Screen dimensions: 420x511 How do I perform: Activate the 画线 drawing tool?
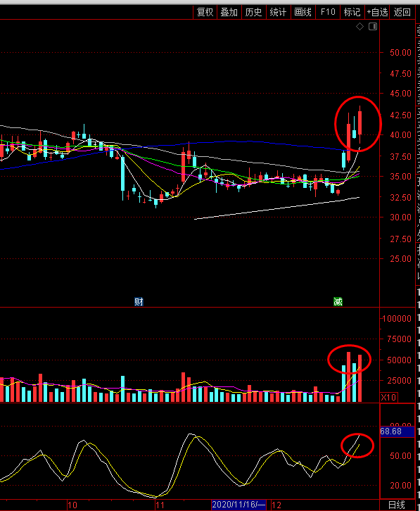click(x=303, y=13)
